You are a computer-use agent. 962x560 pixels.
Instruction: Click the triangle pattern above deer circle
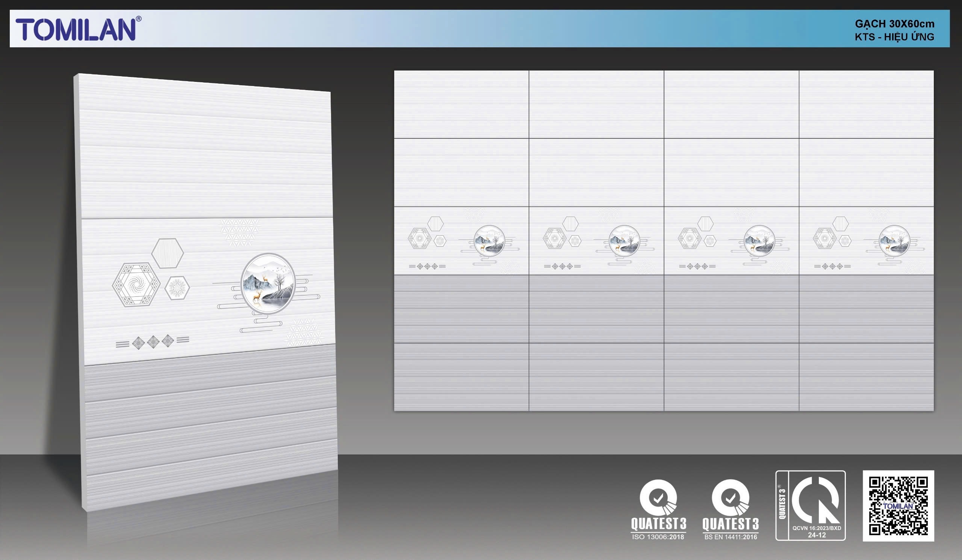(239, 232)
